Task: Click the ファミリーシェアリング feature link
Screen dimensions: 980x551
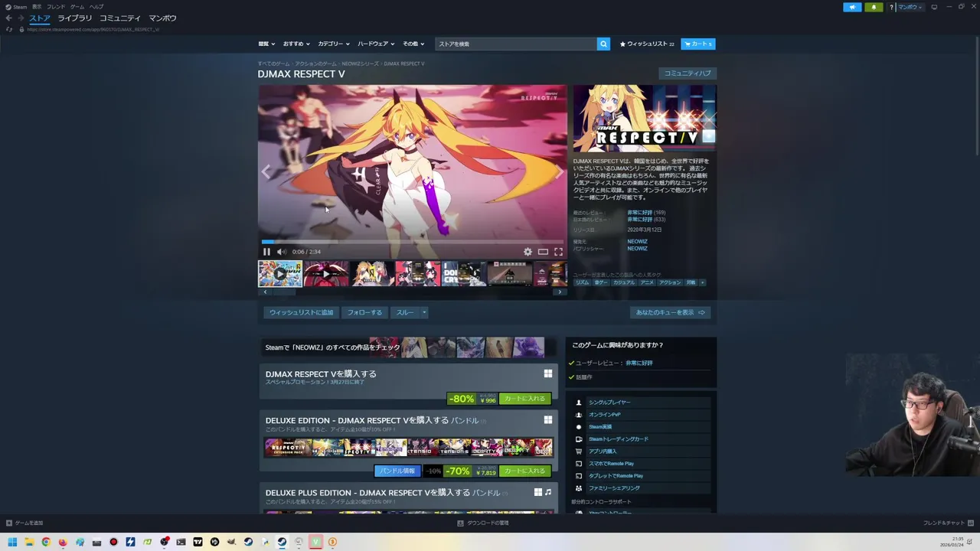Action: click(x=614, y=488)
